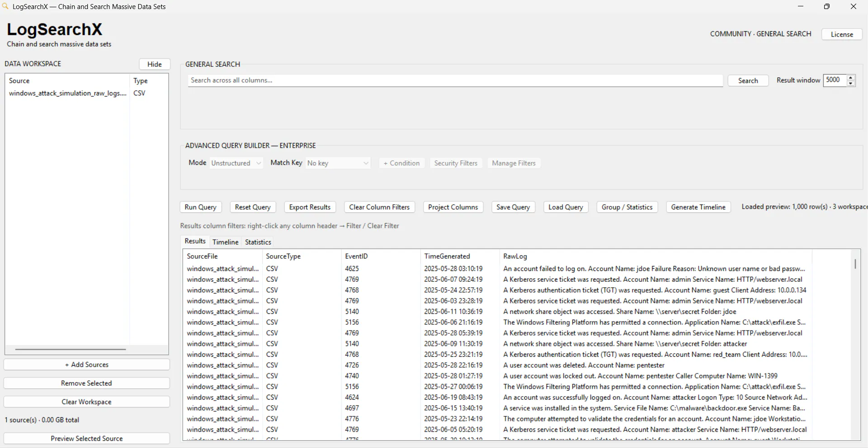Viewport: 868px width, 448px height.
Task: Click EventID 4740 cell
Action: click(x=352, y=376)
